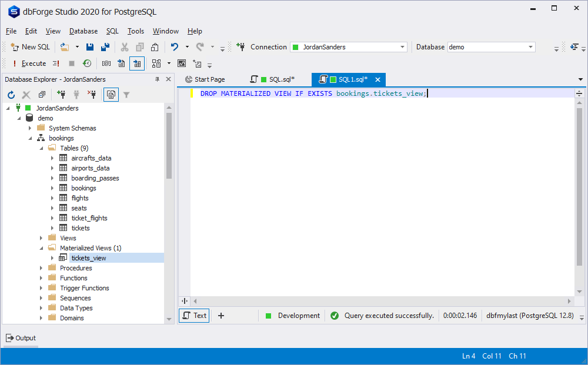Switch to the SQL.sql* tab

tap(273, 79)
